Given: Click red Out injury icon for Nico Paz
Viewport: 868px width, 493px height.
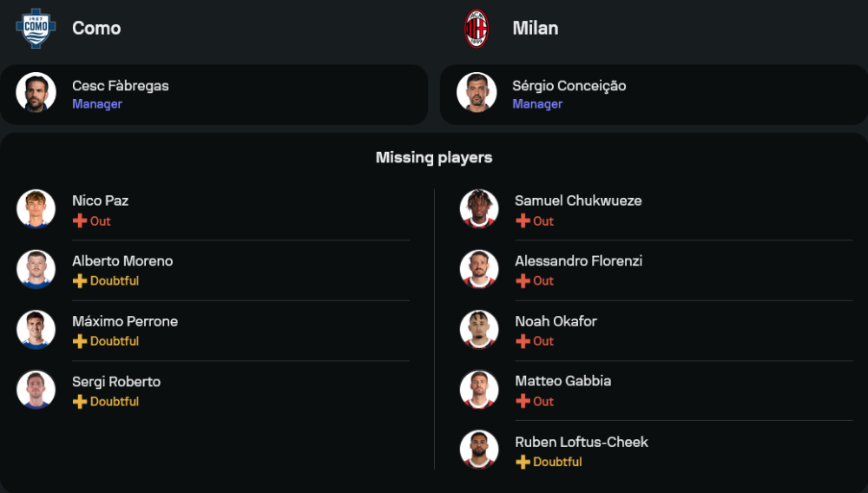Looking at the screenshot, I should 80,221.
